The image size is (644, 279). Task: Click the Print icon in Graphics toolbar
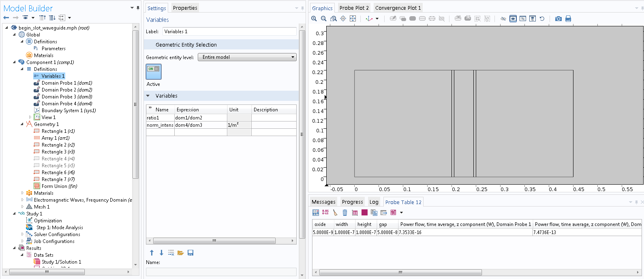coord(568,19)
